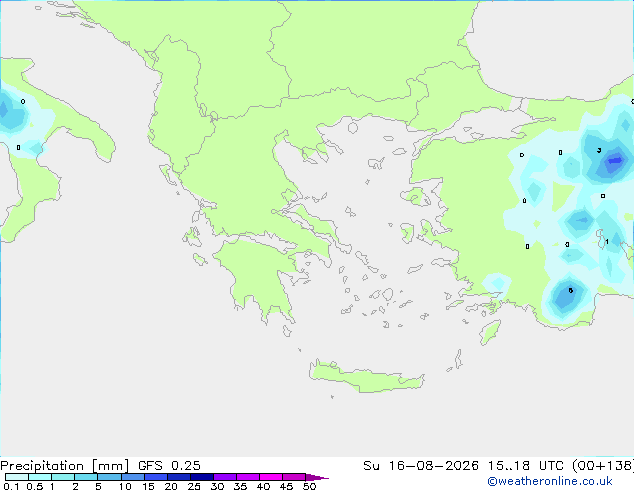The height and width of the screenshot is (490, 634).
Task: Pick the 5–10 mm legend color swatch
Action: [109, 477]
